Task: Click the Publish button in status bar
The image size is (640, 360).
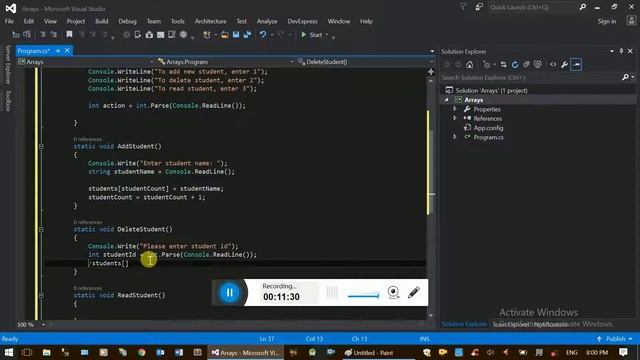Action: click(x=614, y=339)
